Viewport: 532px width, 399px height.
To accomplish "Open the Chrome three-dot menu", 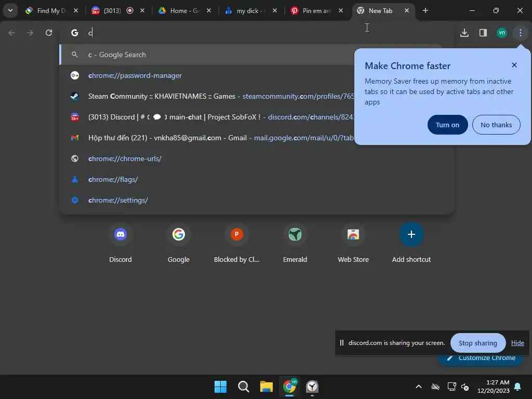I will coord(521,33).
